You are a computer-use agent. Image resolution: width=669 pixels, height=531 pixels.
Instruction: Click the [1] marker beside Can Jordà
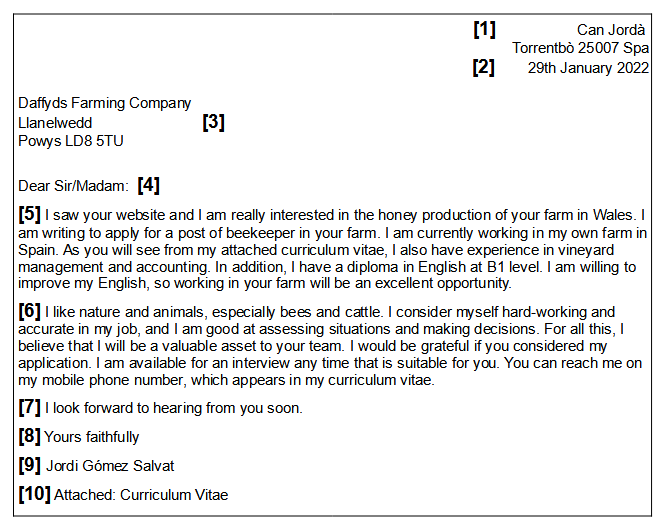(484, 29)
